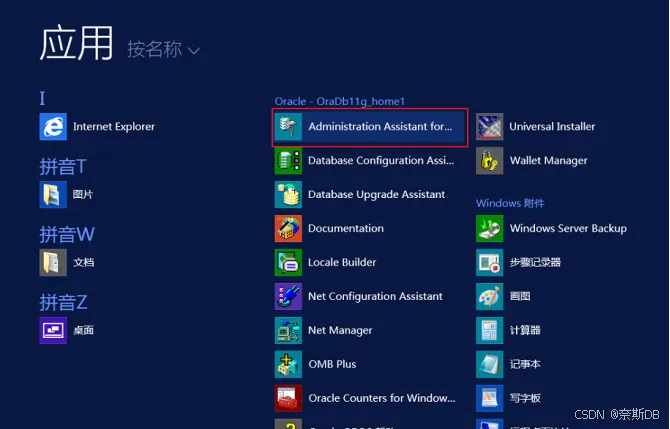Click the Documentation label text
670x429 pixels.
tap(346, 228)
